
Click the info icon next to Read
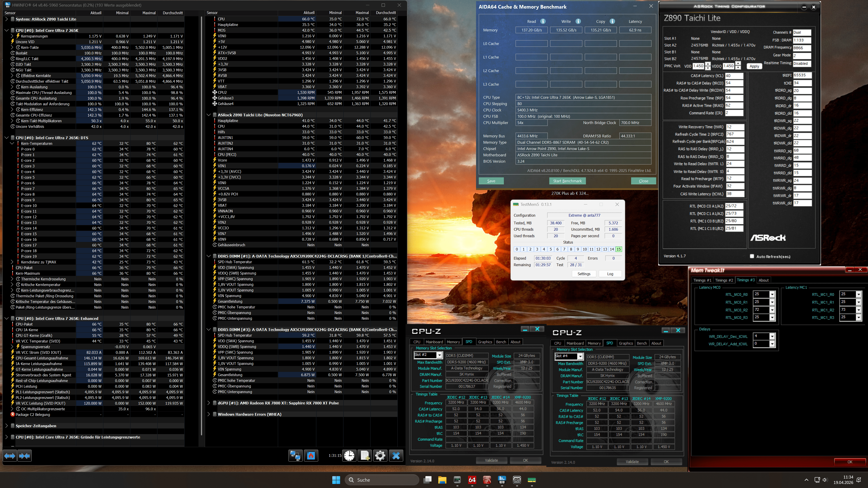pyautogui.click(x=543, y=21)
